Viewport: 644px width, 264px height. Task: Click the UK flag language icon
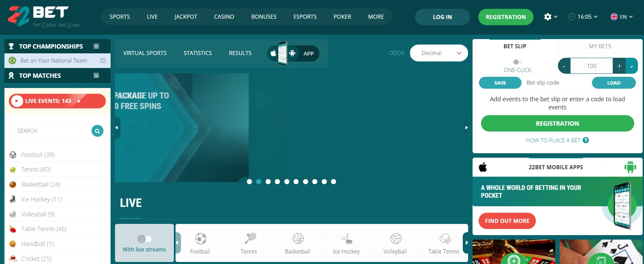tap(614, 17)
